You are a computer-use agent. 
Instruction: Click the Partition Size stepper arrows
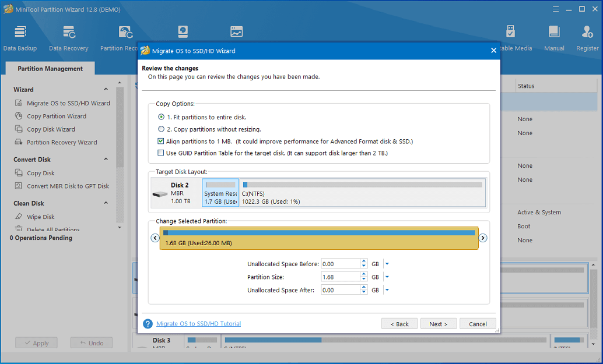[364, 277]
